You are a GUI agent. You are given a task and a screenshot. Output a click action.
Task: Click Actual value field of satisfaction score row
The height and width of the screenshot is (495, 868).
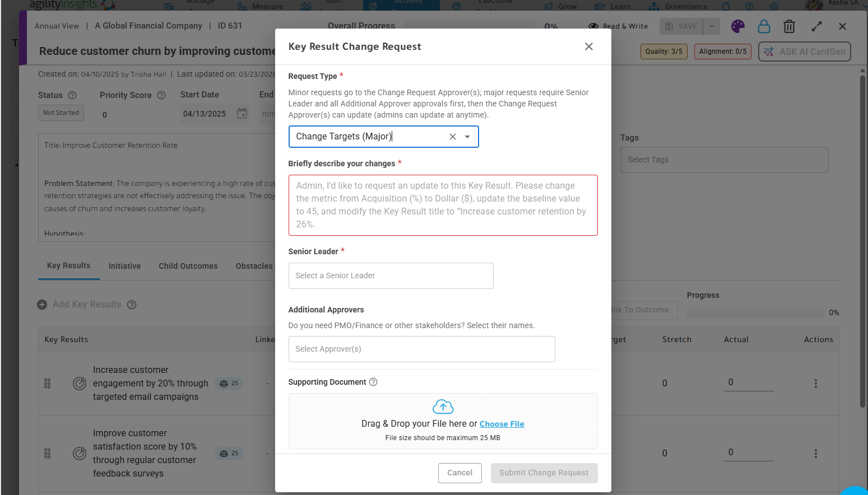[x=749, y=452]
